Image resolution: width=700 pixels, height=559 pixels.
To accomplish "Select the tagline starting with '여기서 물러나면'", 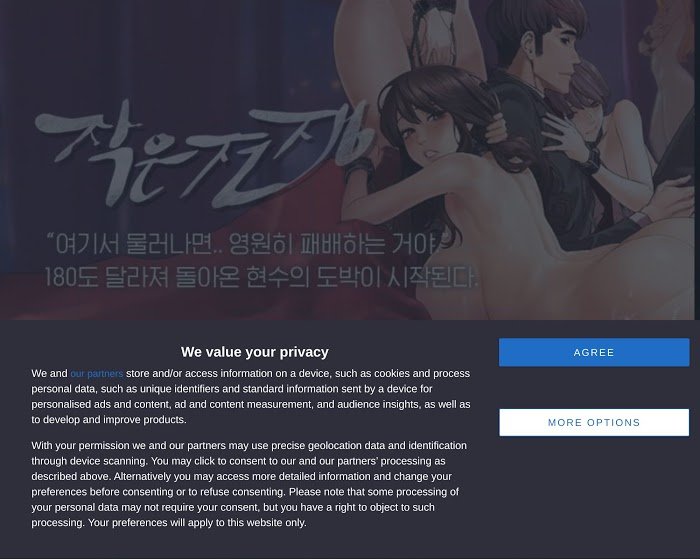I will tap(248, 244).
